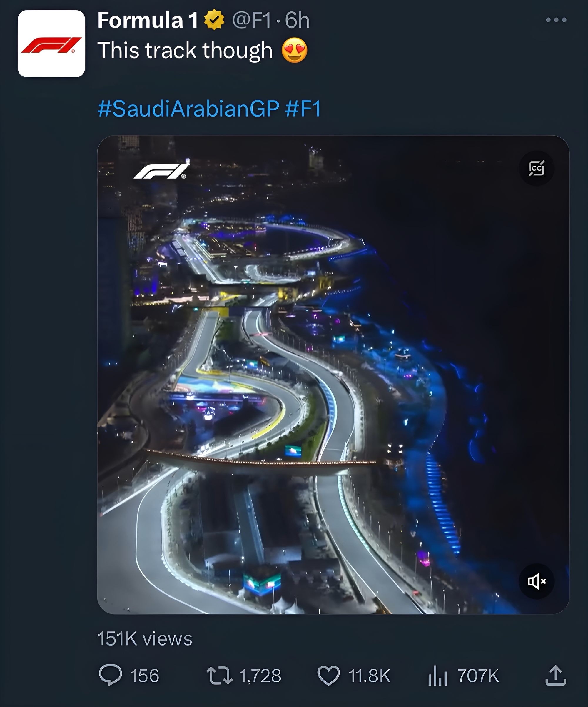
Task: Click the @F1 handle
Action: (252, 20)
